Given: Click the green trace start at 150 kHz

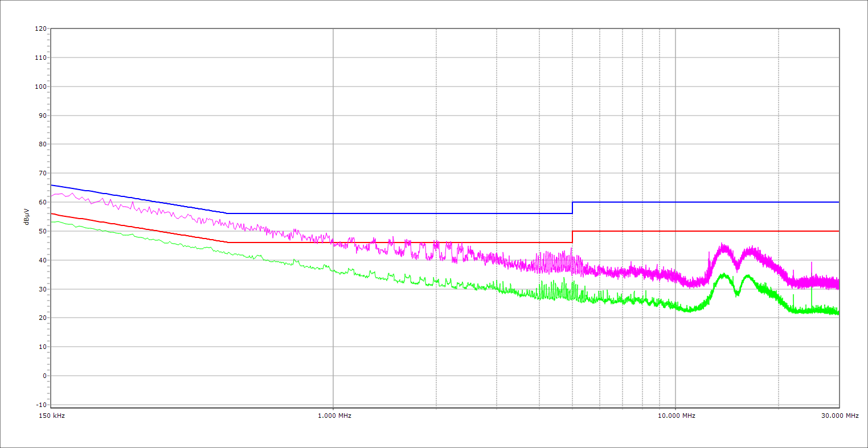Looking at the screenshot, I should 52,221.
